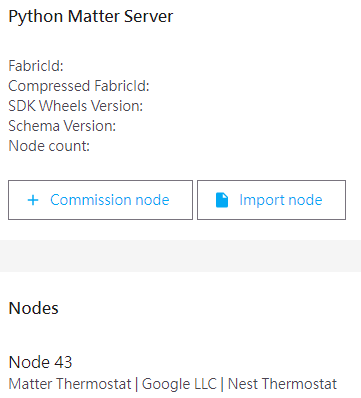Click the Schema Version label
361x398 pixels.
coord(62,126)
